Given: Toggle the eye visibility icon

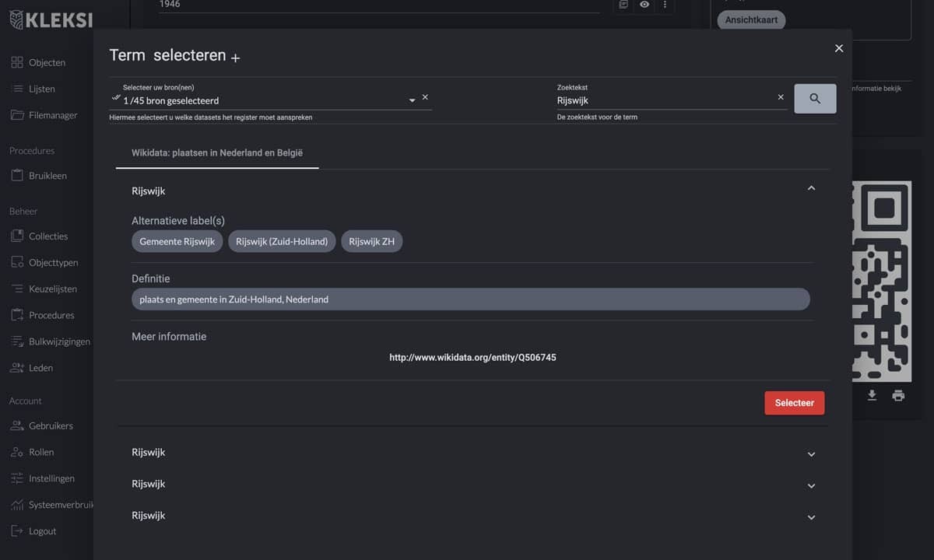Looking at the screenshot, I should pos(644,5).
